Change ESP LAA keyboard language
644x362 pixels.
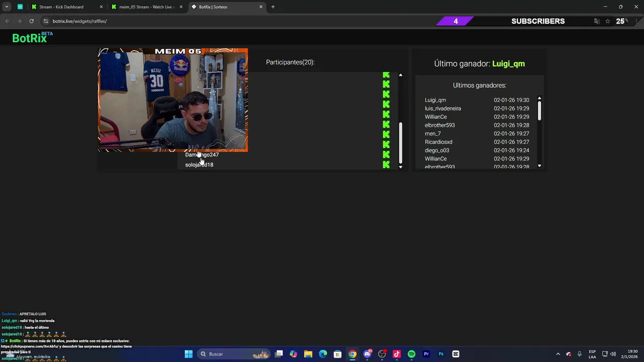tap(592, 354)
